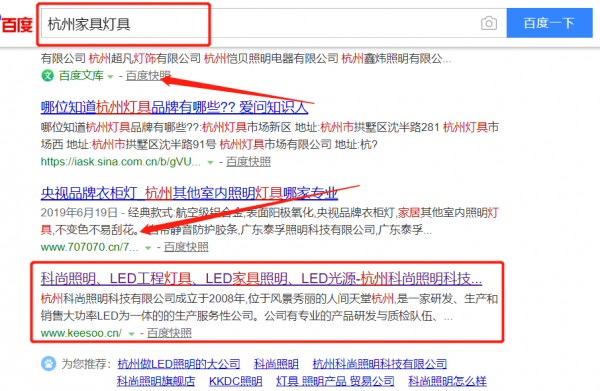
Task: Click the blue paw recommendation icon
Action: (48, 363)
